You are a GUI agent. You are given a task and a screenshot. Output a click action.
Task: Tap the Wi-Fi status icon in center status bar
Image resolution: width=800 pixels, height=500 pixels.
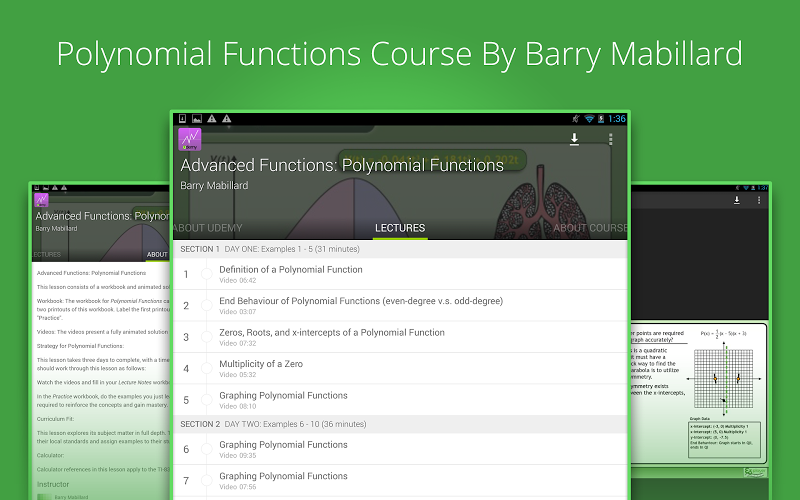click(x=589, y=119)
